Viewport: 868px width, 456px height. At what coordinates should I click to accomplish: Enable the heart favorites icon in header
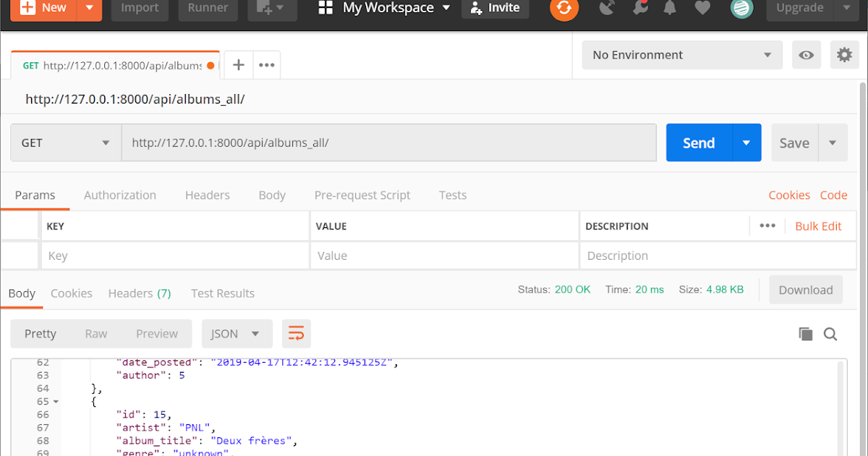pyautogui.click(x=702, y=8)
